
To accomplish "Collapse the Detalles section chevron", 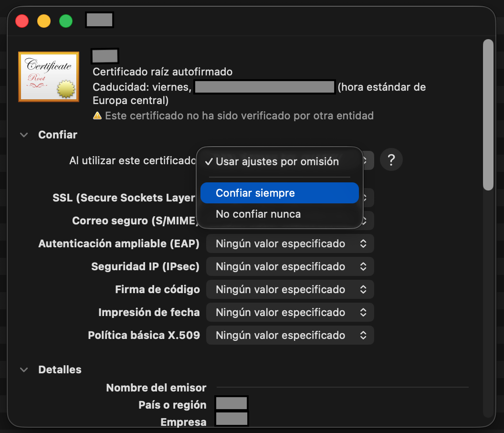I will coord(24,370).
